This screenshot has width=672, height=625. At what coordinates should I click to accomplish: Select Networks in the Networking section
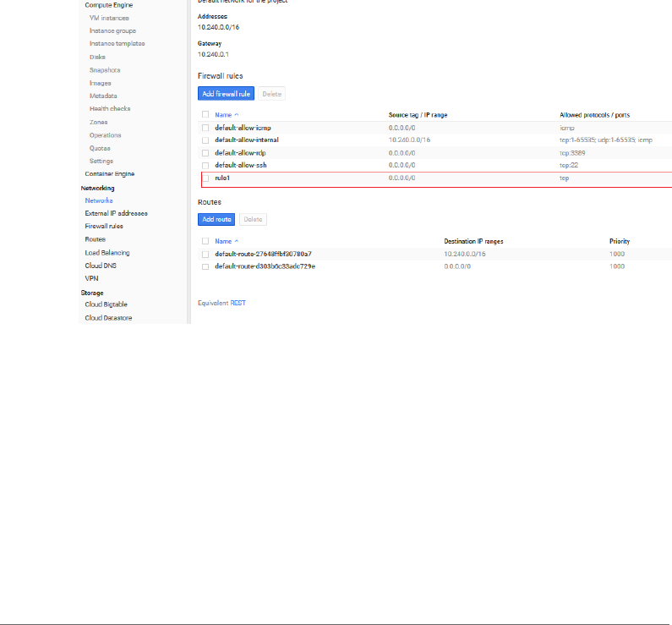coord(99,200)
